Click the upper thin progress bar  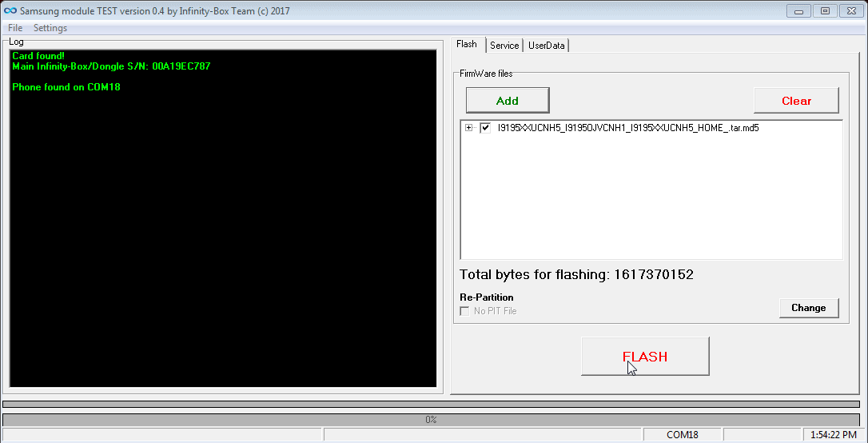click(x=431, y=405)
